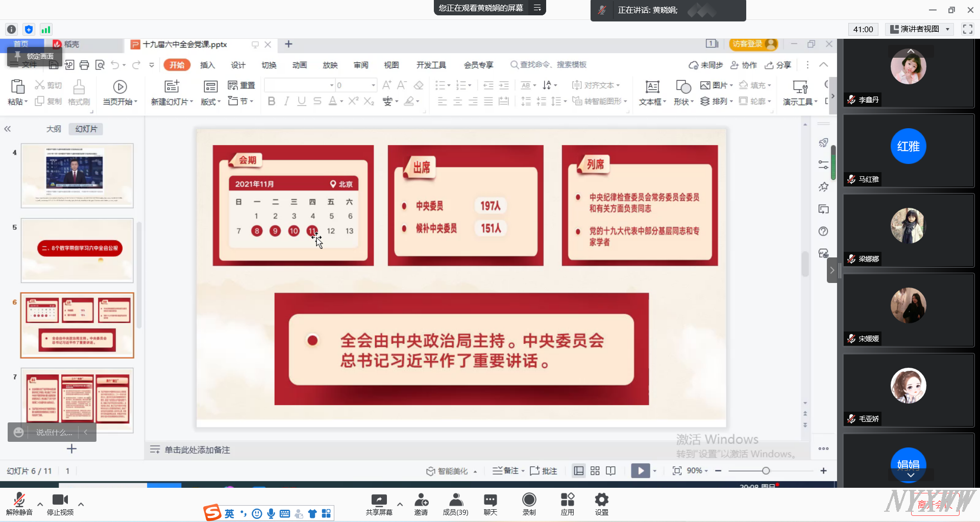This screenshot has width=980, height=522.
Task: Open the Presenter View dropdown
Action: pos(920,29)
